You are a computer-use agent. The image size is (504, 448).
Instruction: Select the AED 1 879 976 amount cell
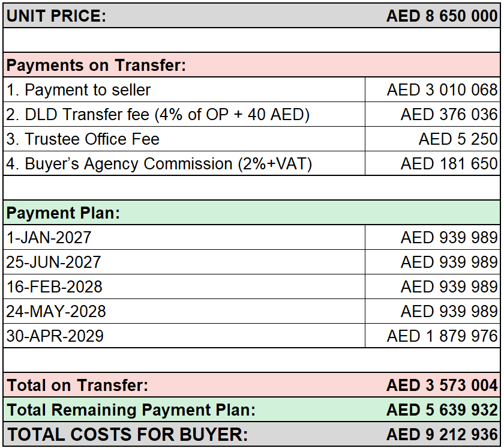433,336
